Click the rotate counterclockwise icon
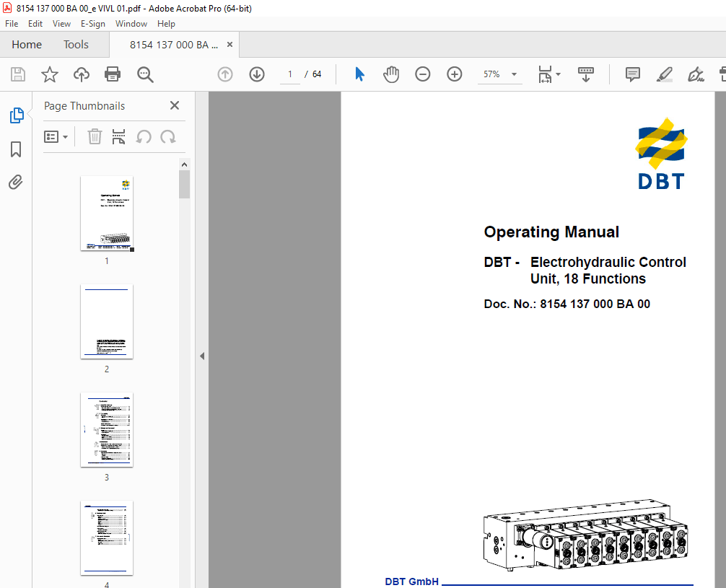Viewport: 726px width, 588px height. click(x=144, y=136)
